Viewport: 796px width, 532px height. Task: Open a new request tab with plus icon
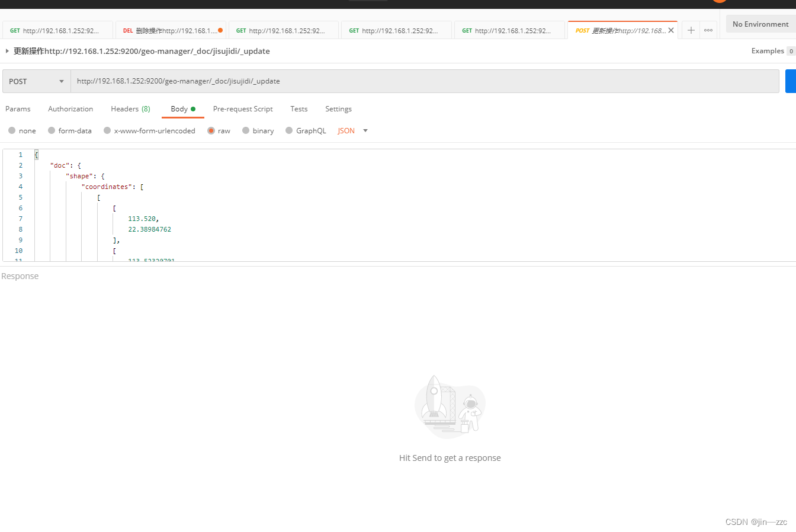691,30
